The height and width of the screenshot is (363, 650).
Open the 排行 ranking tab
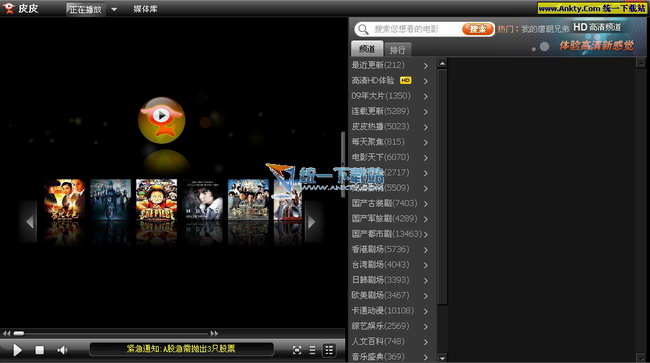coord(398,50)
